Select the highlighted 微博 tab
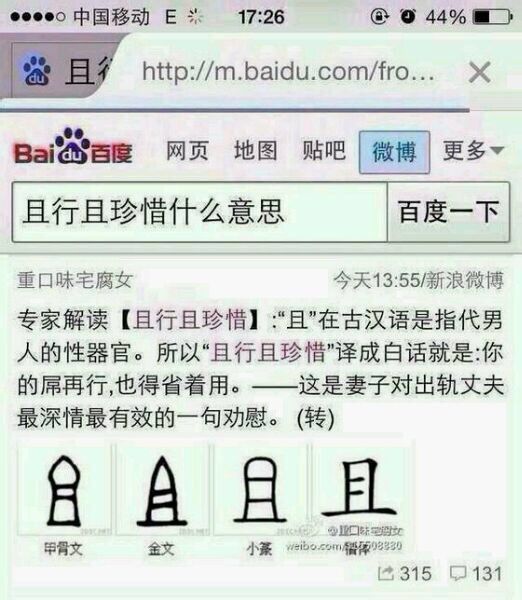 [x=394, y=152]
